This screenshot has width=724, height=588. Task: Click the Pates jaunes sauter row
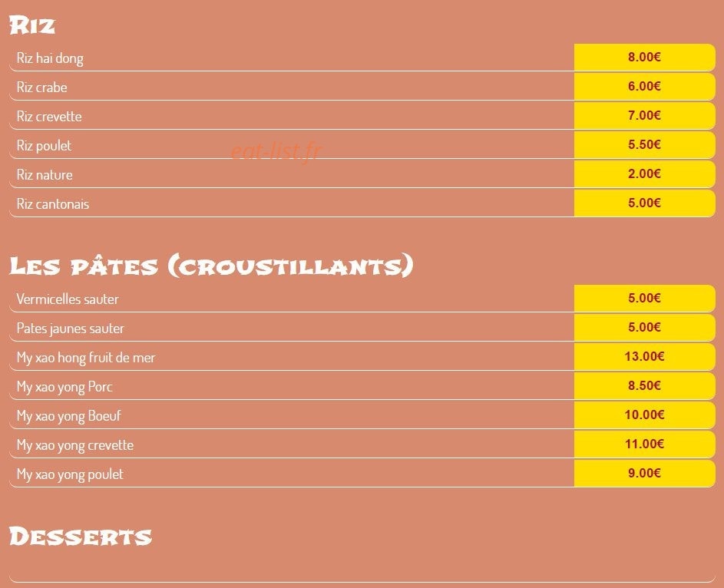pyautogui.click(x=362, y=328)
